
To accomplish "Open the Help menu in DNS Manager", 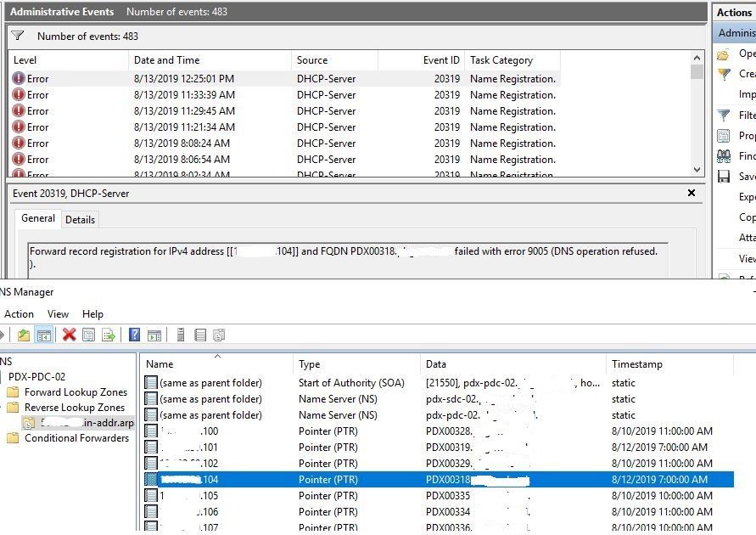I will (x=92, y=314).
